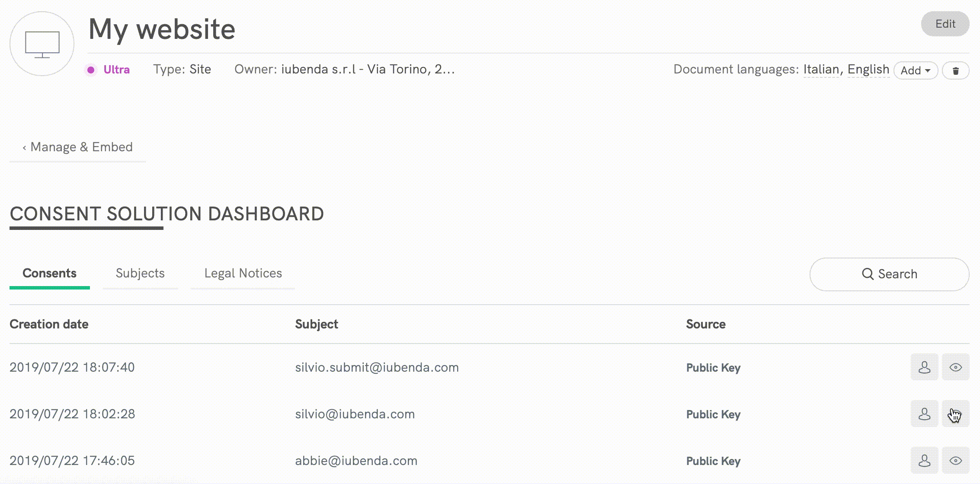Click the person icon on silvio@iubenda.com row
Viewport: 980px width, 484px height.
tap(924, 414)
